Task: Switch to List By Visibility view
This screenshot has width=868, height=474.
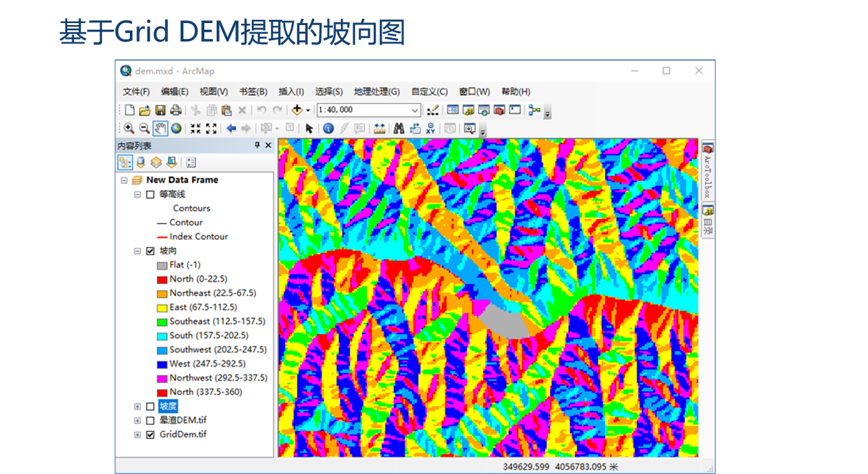Action: pos(156,162)
